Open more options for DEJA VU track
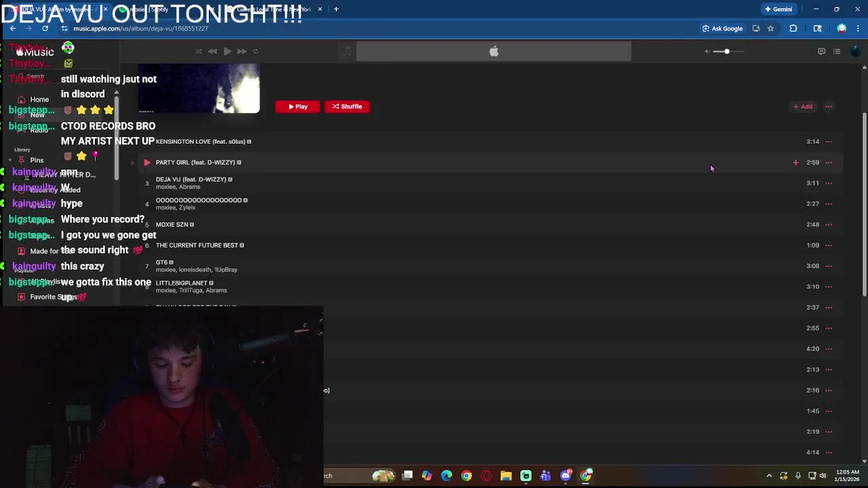The height and width of the screenshot is (488, 868). click(829, 183)
